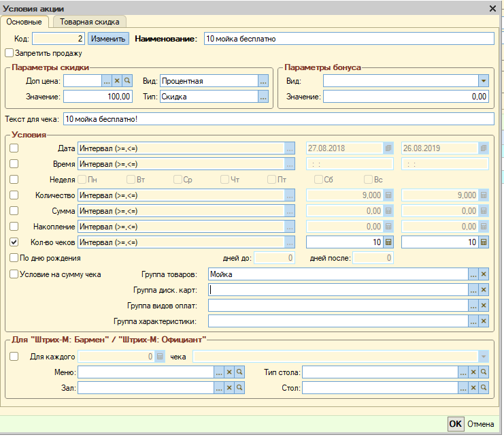Screen dimensions: 504x437
Task: Click the discount Значение 100,00 field
Action: (x=98, y=97)
